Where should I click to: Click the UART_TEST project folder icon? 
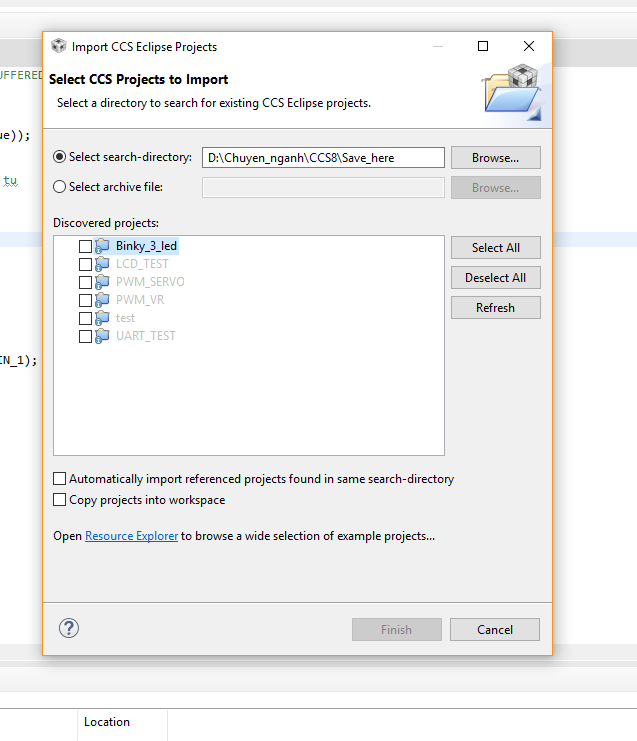[102, 336]
